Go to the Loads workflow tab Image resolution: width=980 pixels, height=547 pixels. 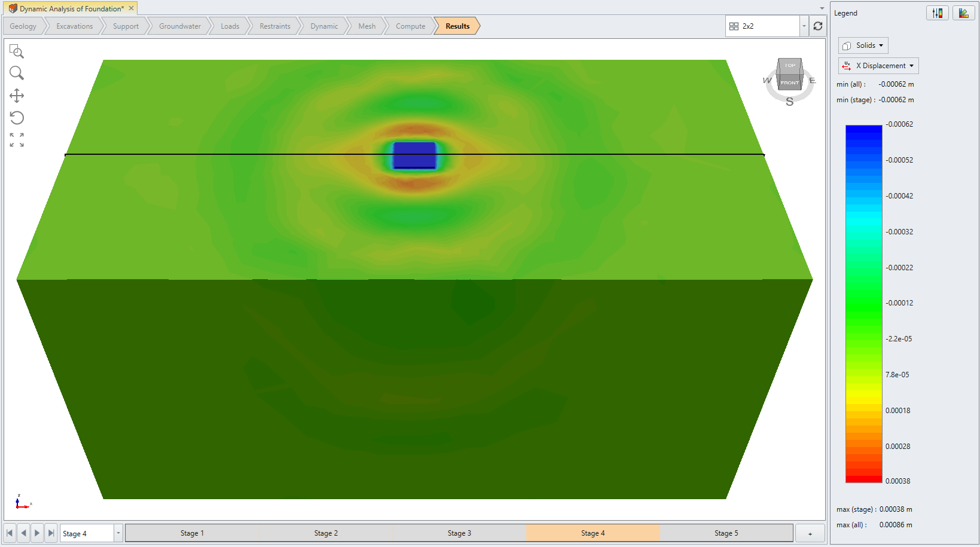pos(230,26)
